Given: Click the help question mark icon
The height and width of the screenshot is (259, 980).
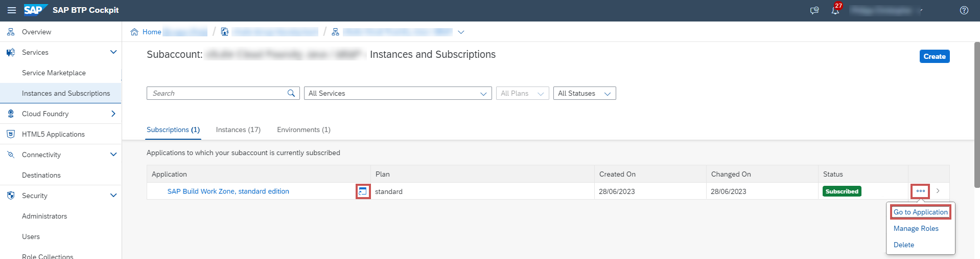Looking at the screenshot, I should pyautogui.click(x=964, y=10).
